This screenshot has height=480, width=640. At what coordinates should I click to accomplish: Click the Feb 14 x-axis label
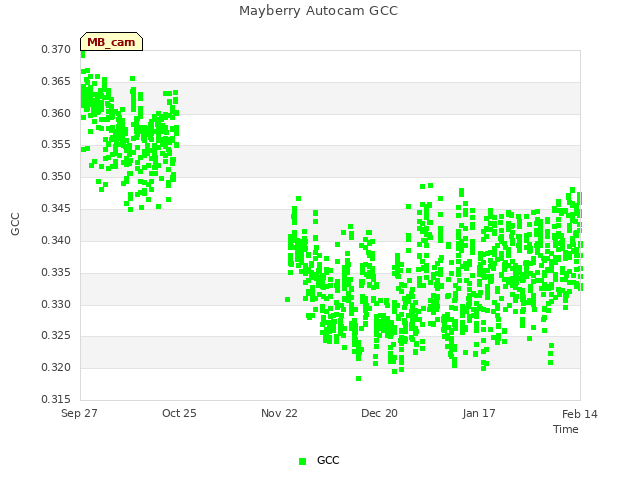pyautogui.click(x=580, y=414)
